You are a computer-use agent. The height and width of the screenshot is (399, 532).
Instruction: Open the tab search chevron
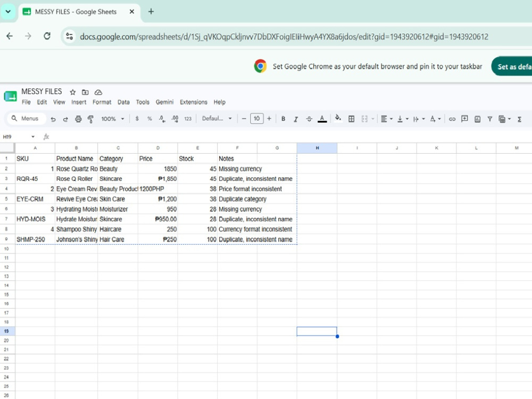point(8,12)
